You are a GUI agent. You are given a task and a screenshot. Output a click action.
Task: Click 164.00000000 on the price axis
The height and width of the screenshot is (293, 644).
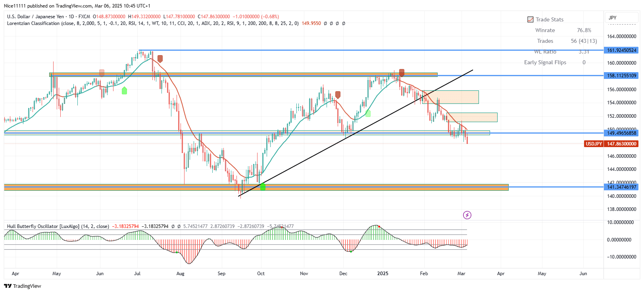pyautogui.click(x=621, y=36)
